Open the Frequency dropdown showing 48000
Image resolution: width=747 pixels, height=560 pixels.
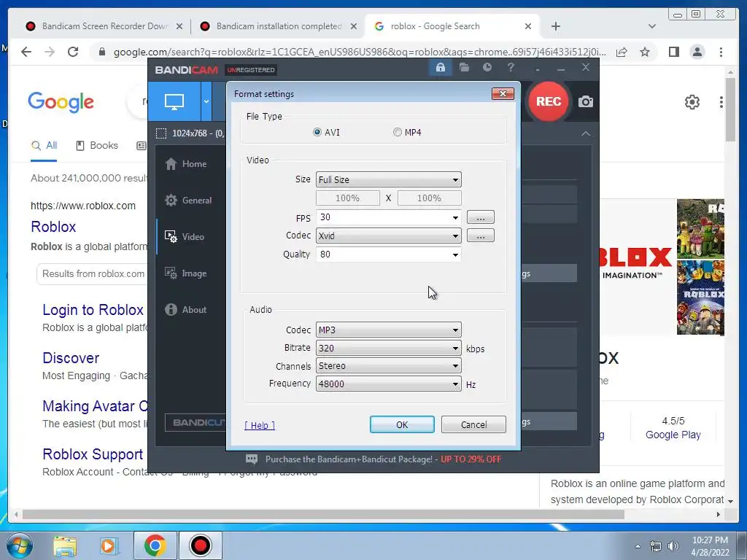pyautogui.click(x=388, y=384)
